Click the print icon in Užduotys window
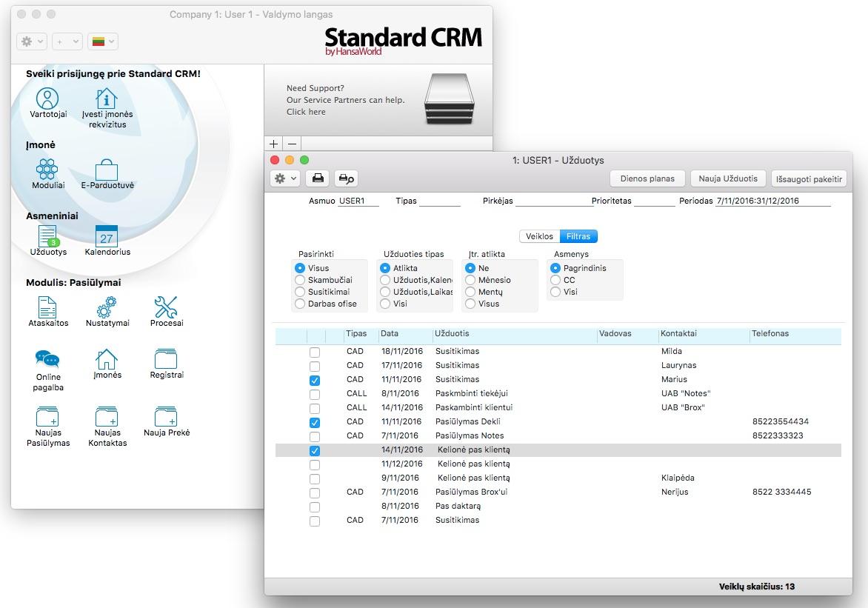 (318, 178)
